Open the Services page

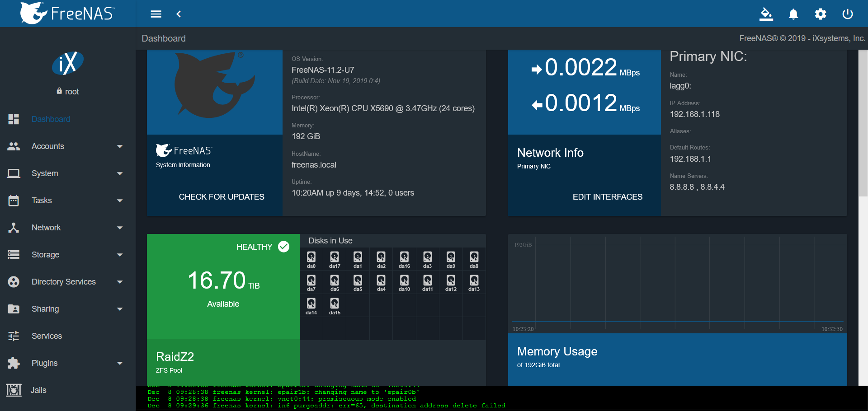coord(47,336)
